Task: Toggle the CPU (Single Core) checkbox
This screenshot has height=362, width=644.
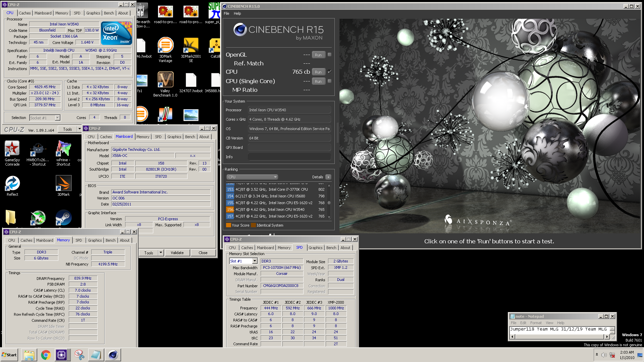Action: pyautogui.click(x=329, y=81)
